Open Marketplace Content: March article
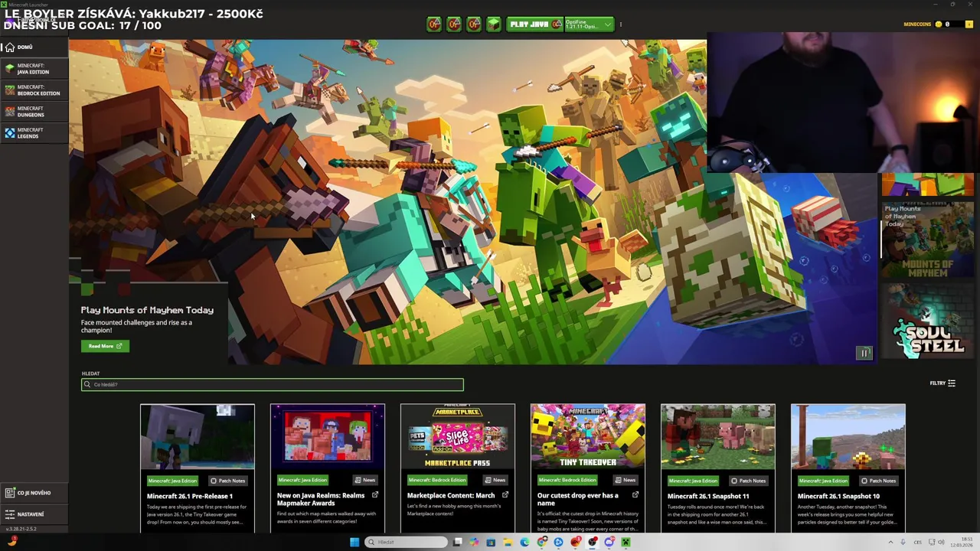 tap(451, 496)
